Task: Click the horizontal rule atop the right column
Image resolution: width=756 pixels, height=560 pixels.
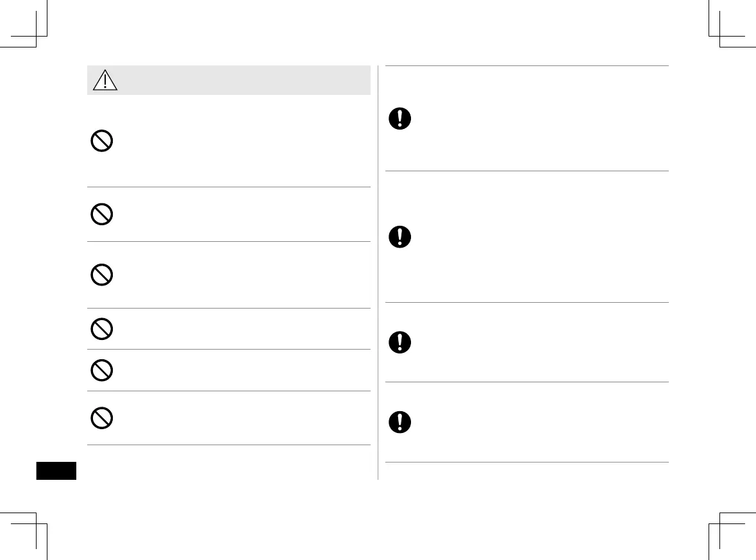Action: tap(526, 65)
